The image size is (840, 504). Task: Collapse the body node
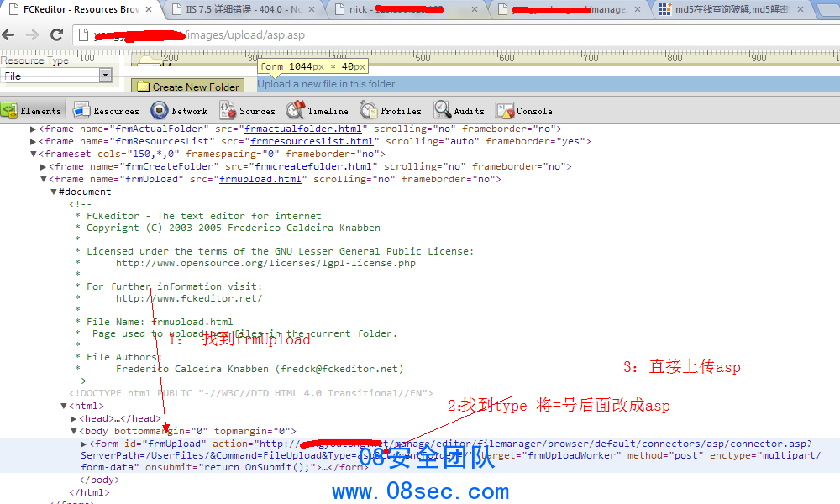pos(74,431)
